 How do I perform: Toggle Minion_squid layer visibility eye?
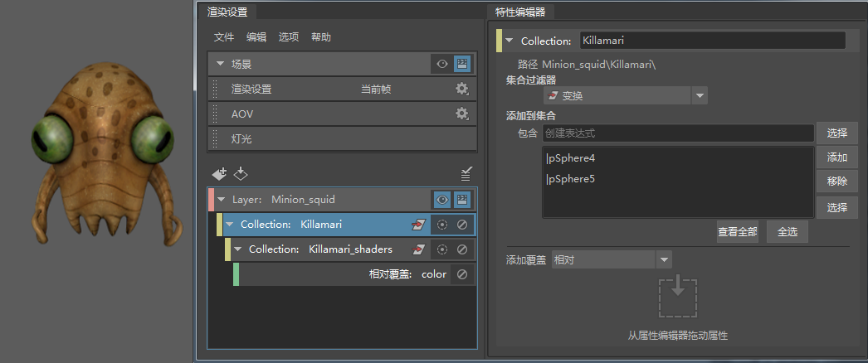click(441, 200)
